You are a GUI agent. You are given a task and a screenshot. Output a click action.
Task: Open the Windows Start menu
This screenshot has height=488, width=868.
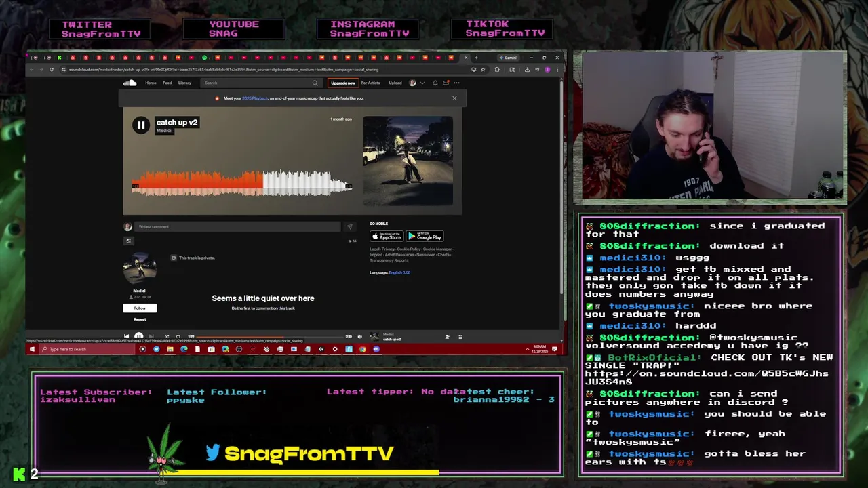tap(31, 349)
